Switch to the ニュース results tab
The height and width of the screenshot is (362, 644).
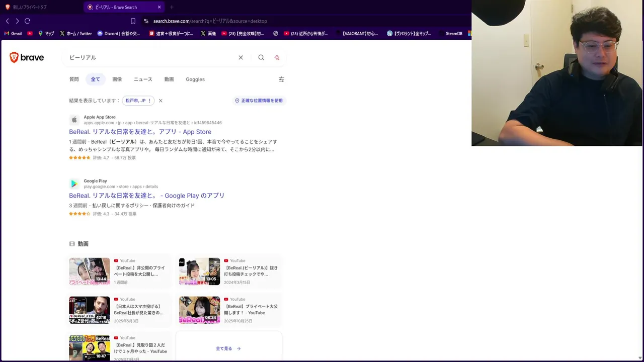click(x=143, y=79)
